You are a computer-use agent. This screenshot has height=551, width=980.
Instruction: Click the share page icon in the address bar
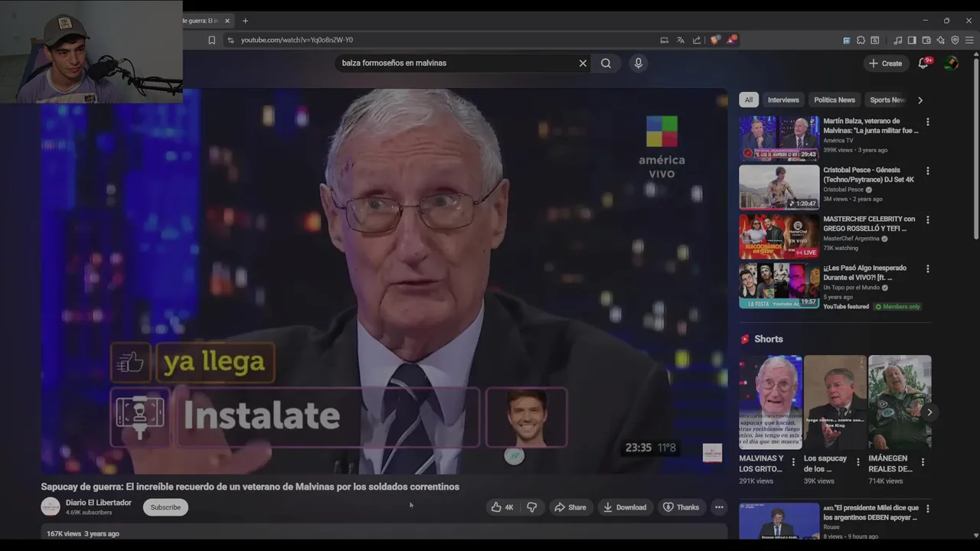[x=697, y=40]
